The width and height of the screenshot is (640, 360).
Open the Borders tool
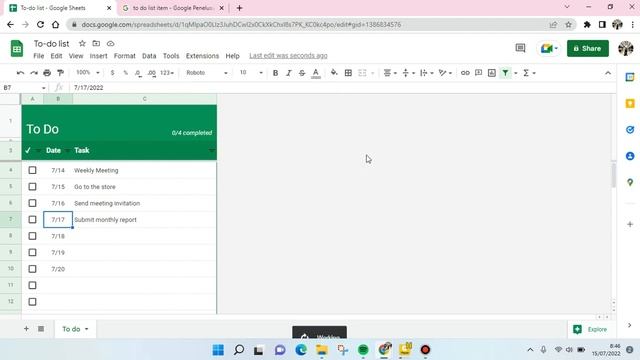348,73
